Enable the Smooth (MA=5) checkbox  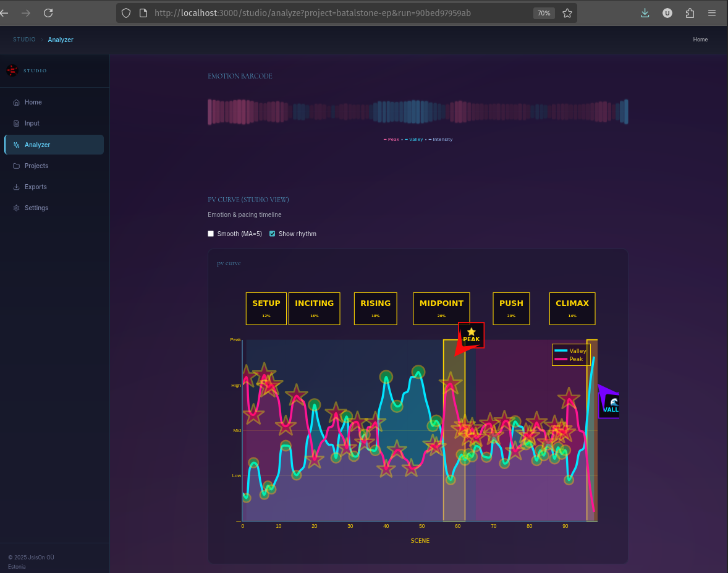(x=211, y=234)
